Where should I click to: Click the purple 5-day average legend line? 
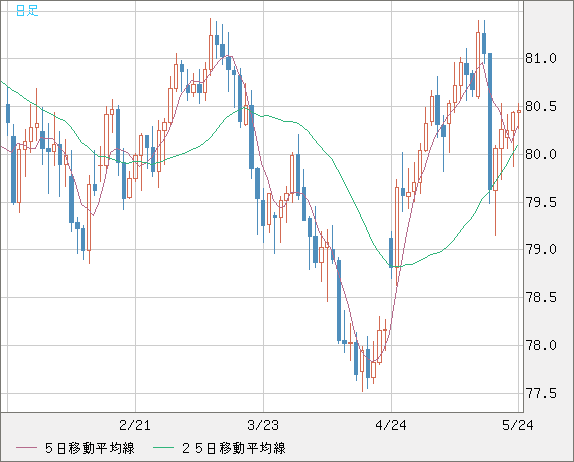coord(26,448)
